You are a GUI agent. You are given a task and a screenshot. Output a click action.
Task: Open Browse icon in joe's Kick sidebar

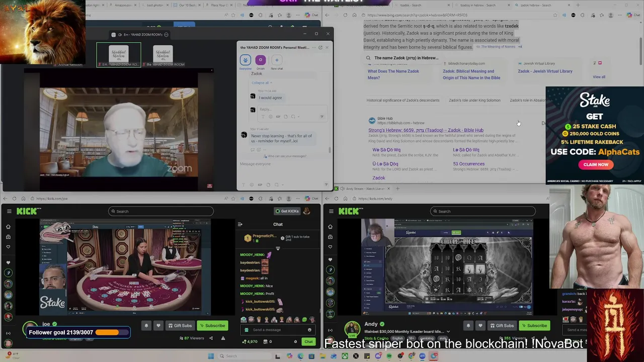tap(8, 237)
